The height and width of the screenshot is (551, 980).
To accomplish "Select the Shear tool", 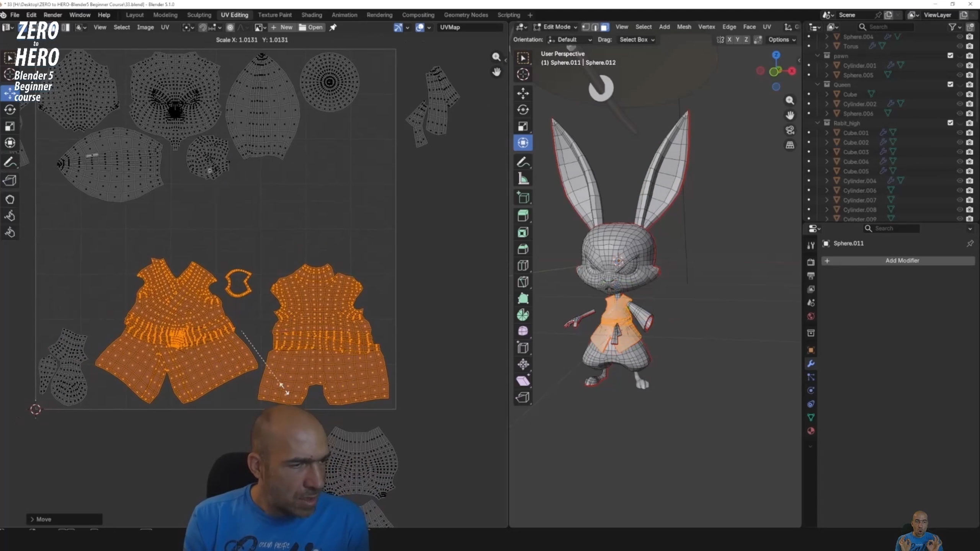I will pyautogui.click(x=523, y=381).
